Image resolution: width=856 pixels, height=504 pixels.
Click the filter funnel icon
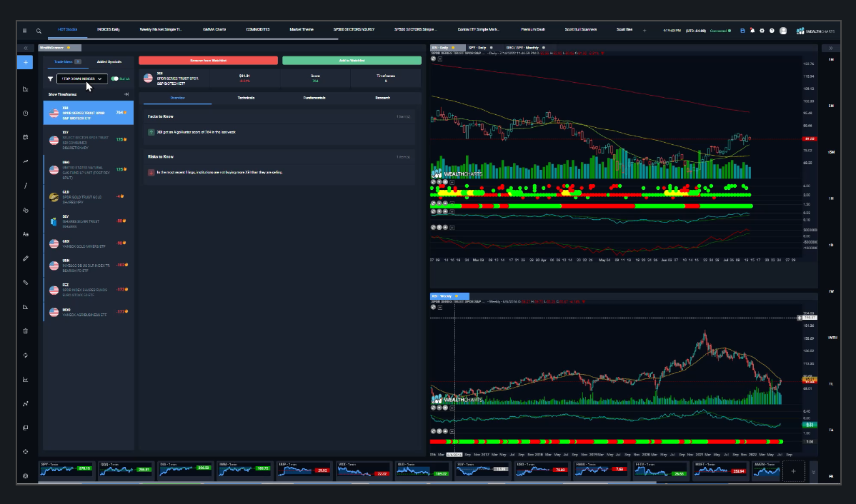click(x=50, y=79)
